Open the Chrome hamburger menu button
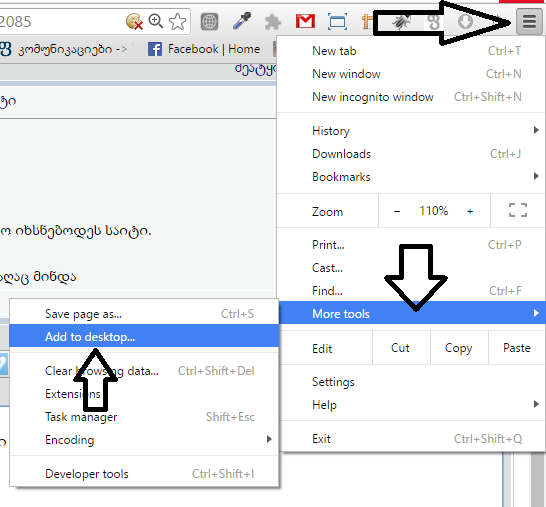 tap(529, 22)
